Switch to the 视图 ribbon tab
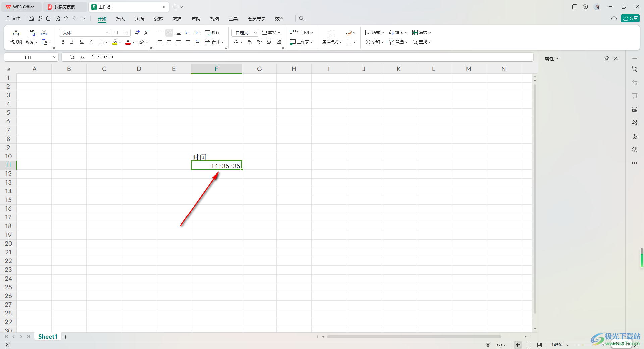This screenshot has height=349, width=644. pyautogui.click(x=214, y=19)
